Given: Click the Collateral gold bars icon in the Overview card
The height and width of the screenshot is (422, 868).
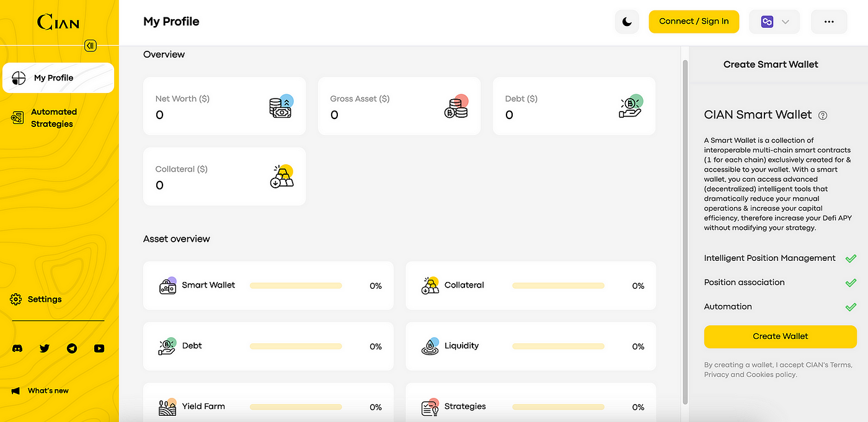Looking at the screenshot, I should (x=282, y=177).
